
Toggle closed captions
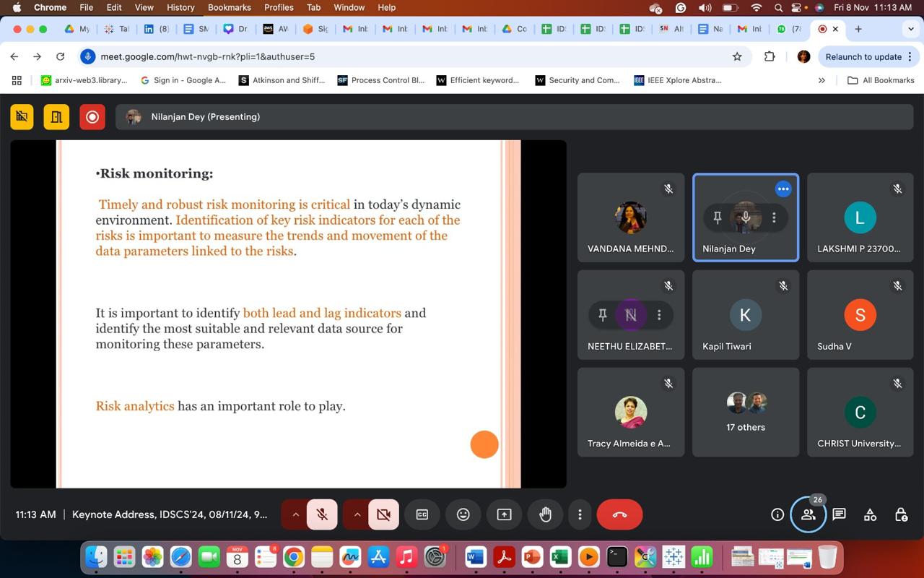click(x=422, y=514)
